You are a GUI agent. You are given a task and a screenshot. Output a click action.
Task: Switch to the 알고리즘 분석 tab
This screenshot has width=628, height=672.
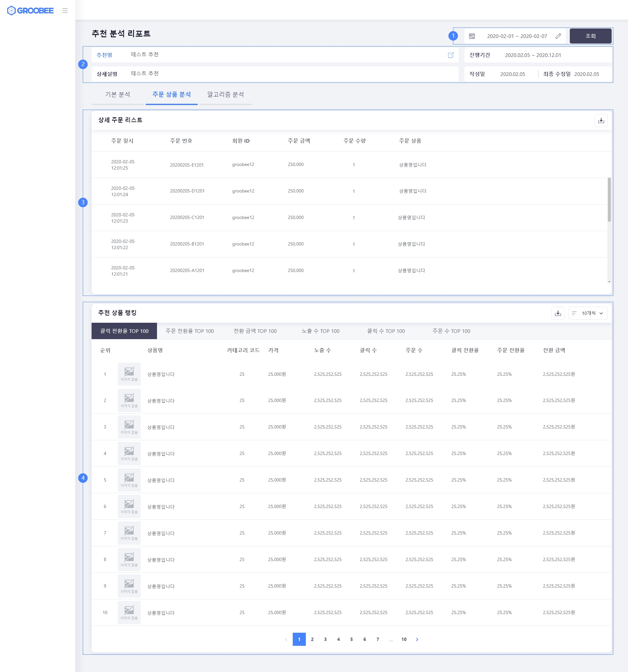(225, 95)
